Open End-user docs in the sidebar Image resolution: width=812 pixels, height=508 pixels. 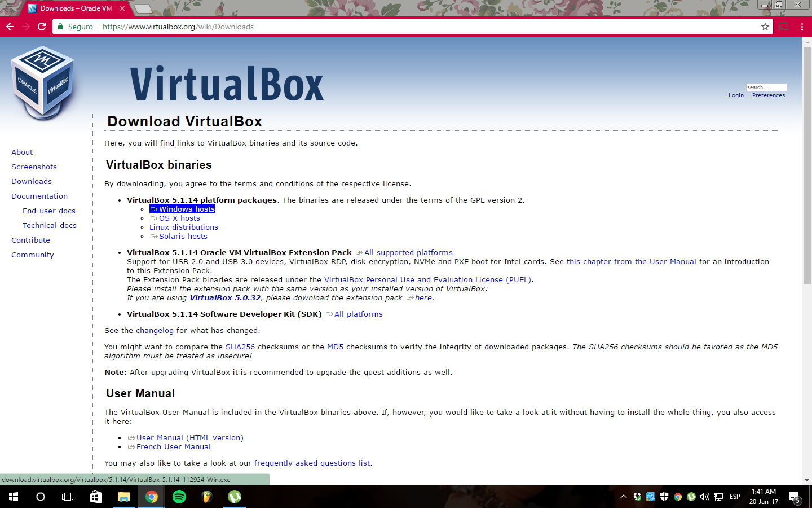click(49, 211)
